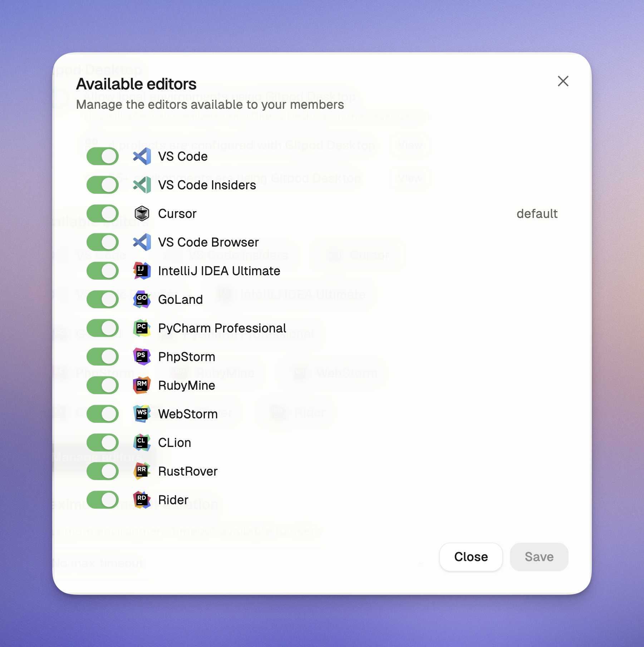
Task: Dismiss dialog with the X icon
Action: click(563, 81)
